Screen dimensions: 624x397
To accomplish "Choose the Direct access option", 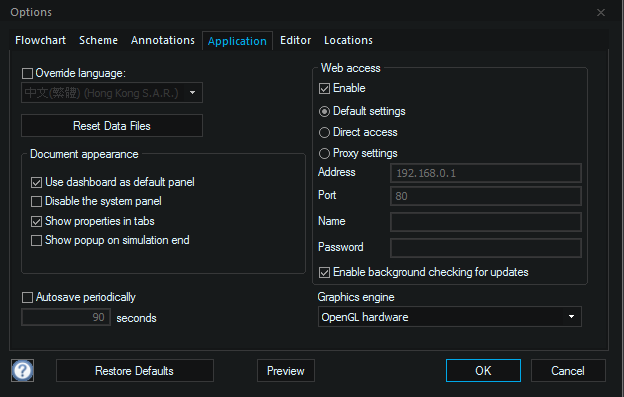I will coord(324,132).
